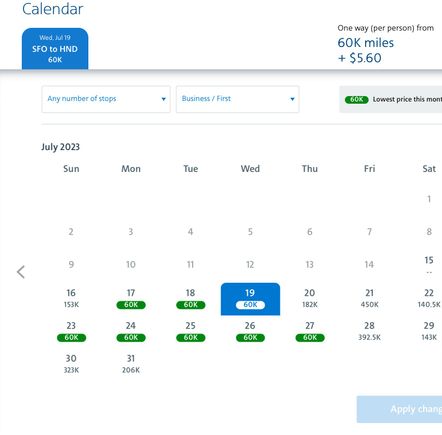This screenshot has height=435, width=442.
Task: Pick July 16 priced at 153K
Action: click(x=71, y=299)
